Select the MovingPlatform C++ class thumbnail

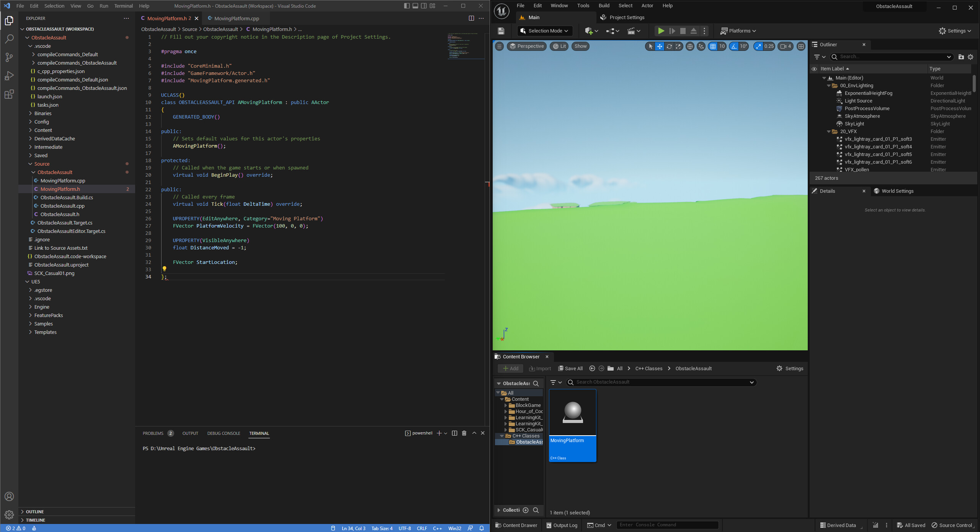pos(572,412)
